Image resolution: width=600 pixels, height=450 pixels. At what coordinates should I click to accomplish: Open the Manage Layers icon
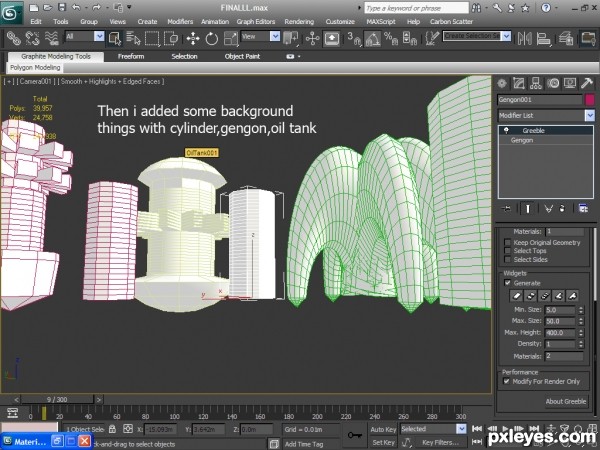pyautogui.click(x=566, y=38)
